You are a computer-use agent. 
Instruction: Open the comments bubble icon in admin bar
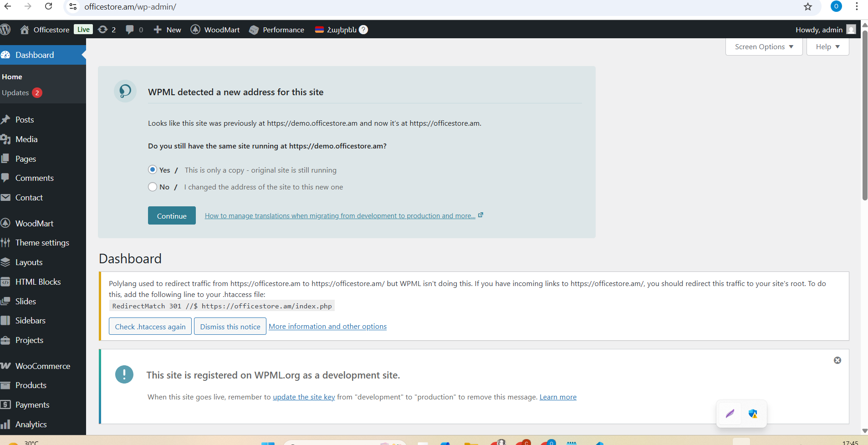click(130, 30)
